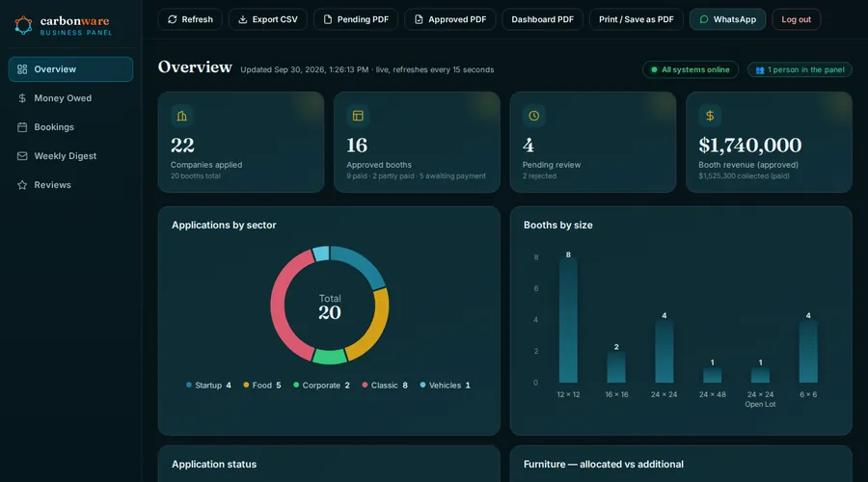Open the WhatsApp button
The height and width of the screenshot is (482, 868).
[x=727, y=19]
